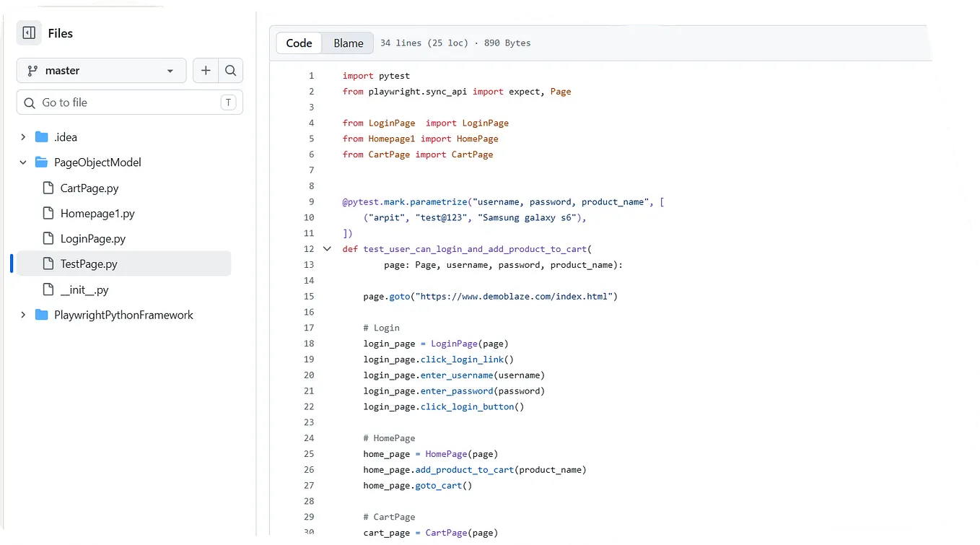This screenshot has height=545, width=980.
Task: Click the TestPage.py file icon
Action: pyautogui.click(x=48, y=264)
